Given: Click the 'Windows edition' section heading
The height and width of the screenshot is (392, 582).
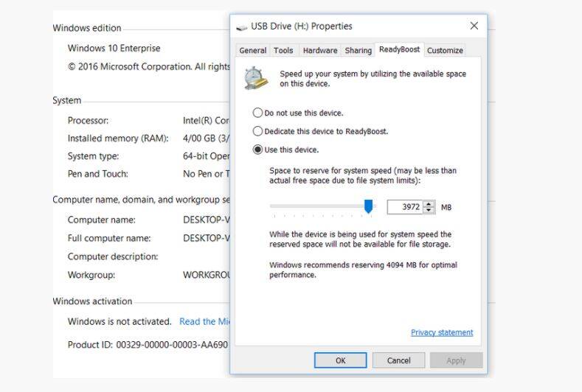Looking at the screenshot, I should [87, 28].
